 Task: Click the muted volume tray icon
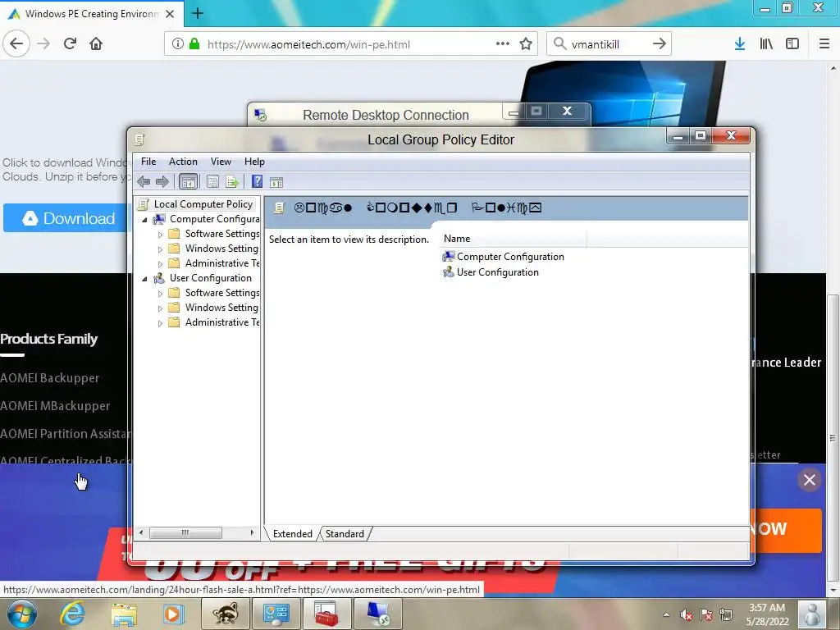click(687, 614)
